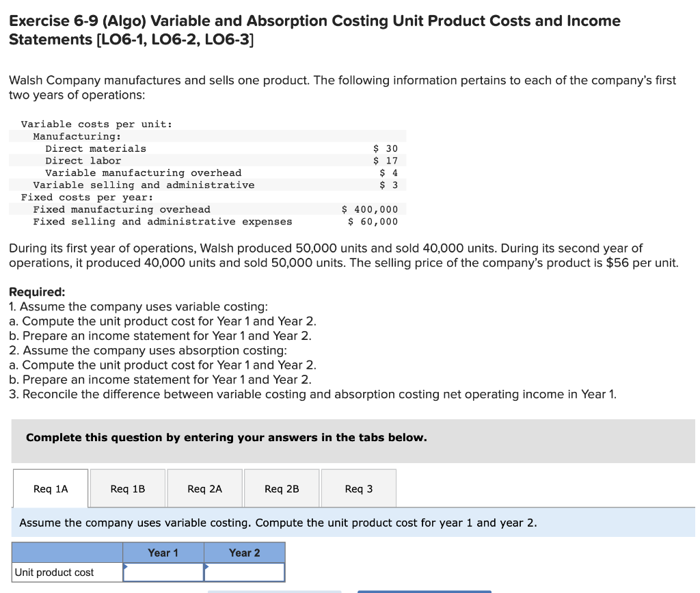This screenshot has height=593, width=700.
Task: Click the blue navigation button at the page bottom
Action: pos(424,590)
